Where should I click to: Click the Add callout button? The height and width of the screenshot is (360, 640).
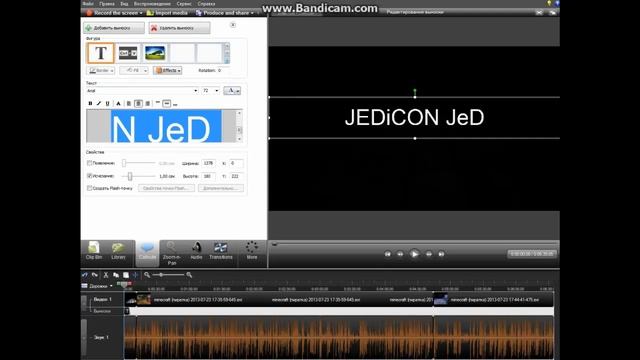pyautogui.click(x=114, y=28)
